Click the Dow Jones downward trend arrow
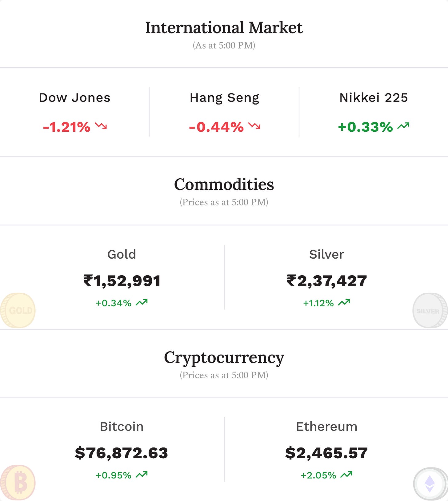The height and width of the screenshot is (501, 448). [x=101, y=125]
